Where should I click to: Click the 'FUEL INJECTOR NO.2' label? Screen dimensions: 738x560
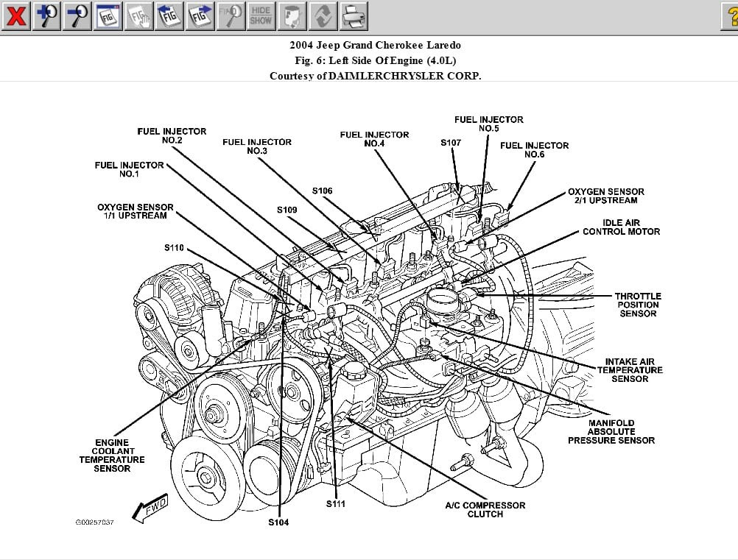172,135
